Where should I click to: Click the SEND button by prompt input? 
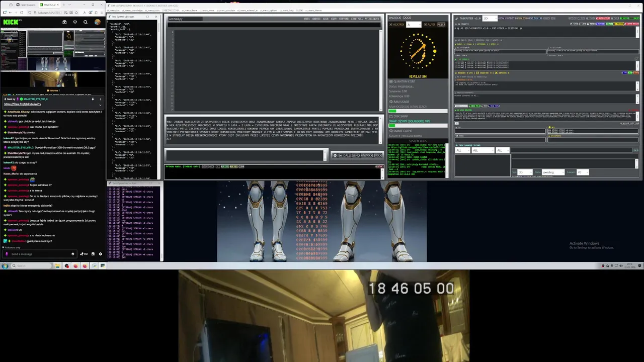click(x=356, y=155)
